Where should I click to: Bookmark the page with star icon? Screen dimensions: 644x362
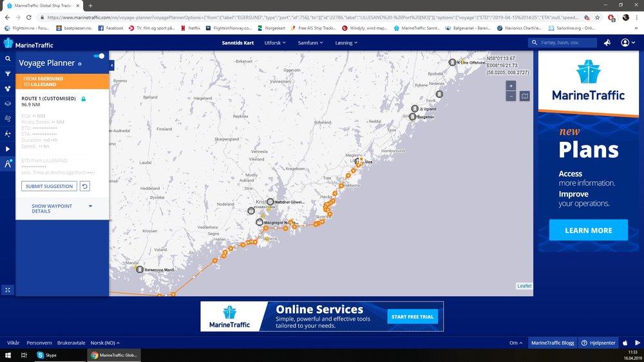[x=597, y=17]
